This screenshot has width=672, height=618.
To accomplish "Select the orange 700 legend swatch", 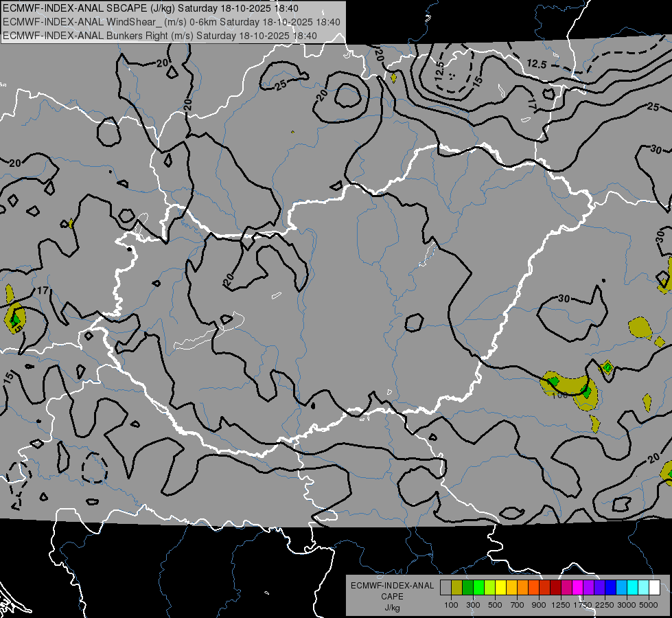I will click(523, 587).
